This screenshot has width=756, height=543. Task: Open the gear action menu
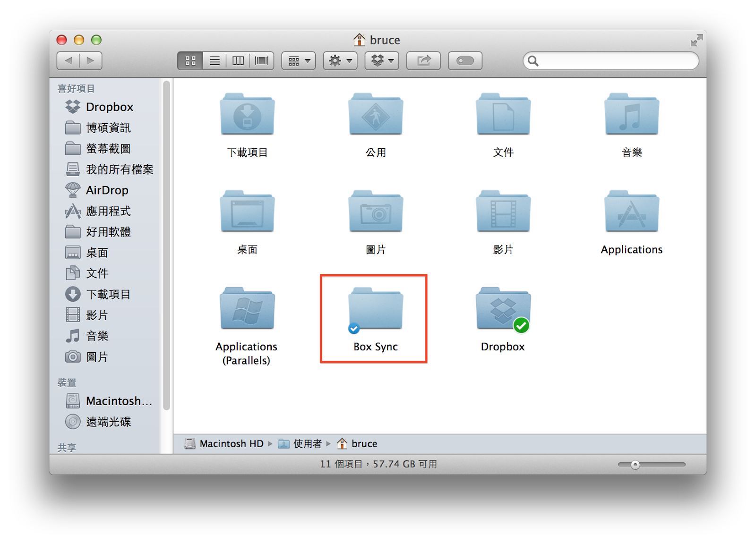[340, 60]
